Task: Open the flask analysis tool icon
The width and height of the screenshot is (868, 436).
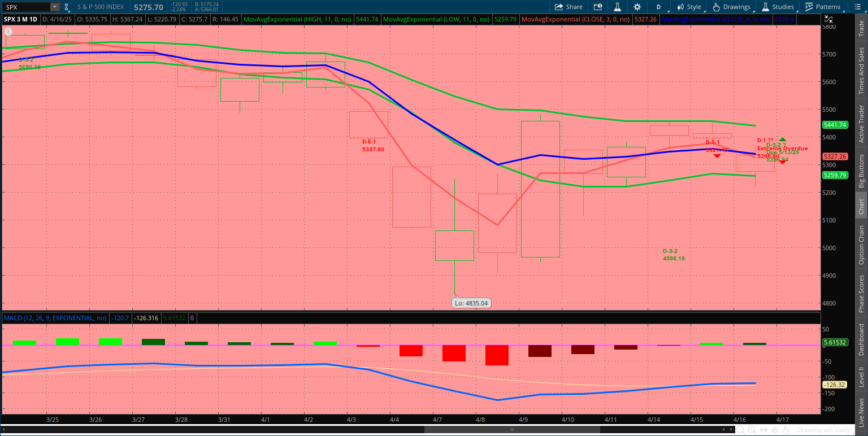Action: coord(618,7)
